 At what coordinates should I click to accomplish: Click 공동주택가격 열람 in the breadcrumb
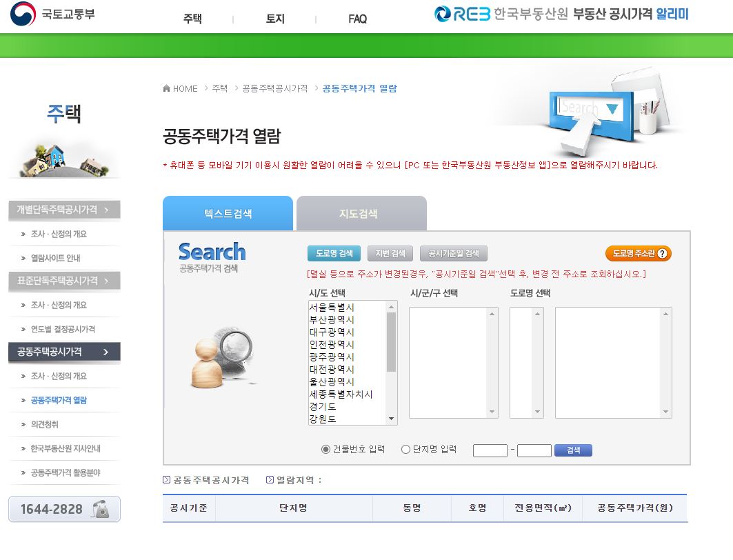(359, 88)
